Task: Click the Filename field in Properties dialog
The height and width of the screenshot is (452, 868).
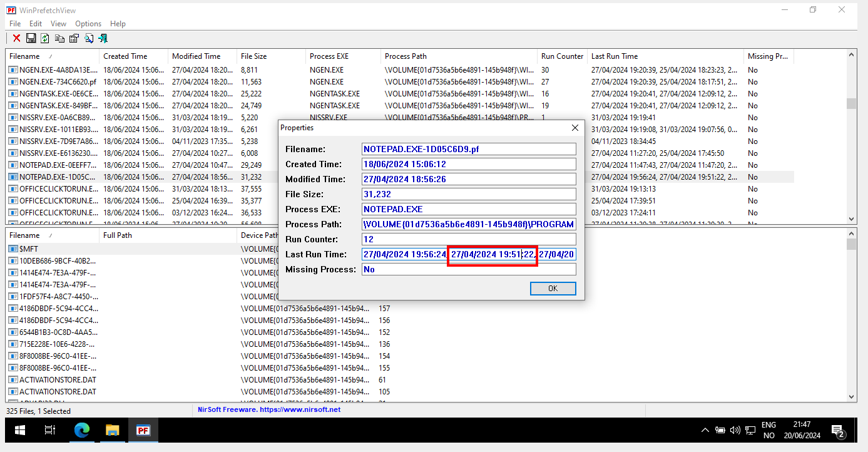Action: click(469, 149)
